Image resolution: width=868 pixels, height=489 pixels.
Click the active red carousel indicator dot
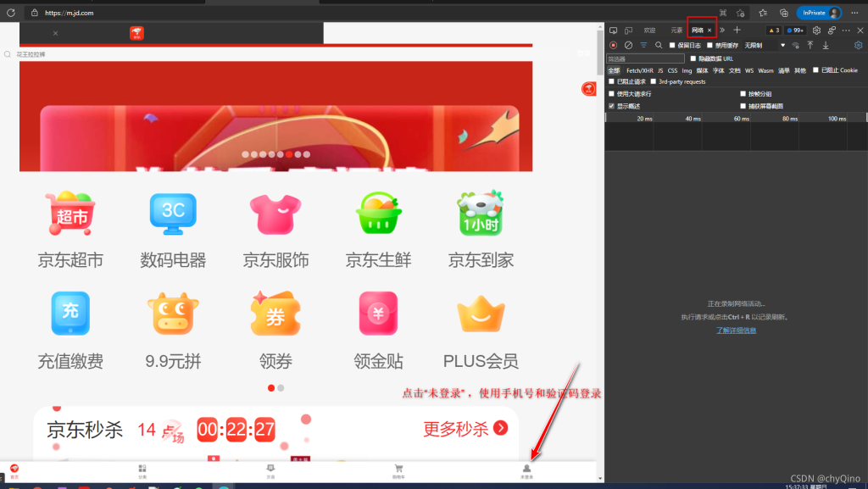pos(289,154)
